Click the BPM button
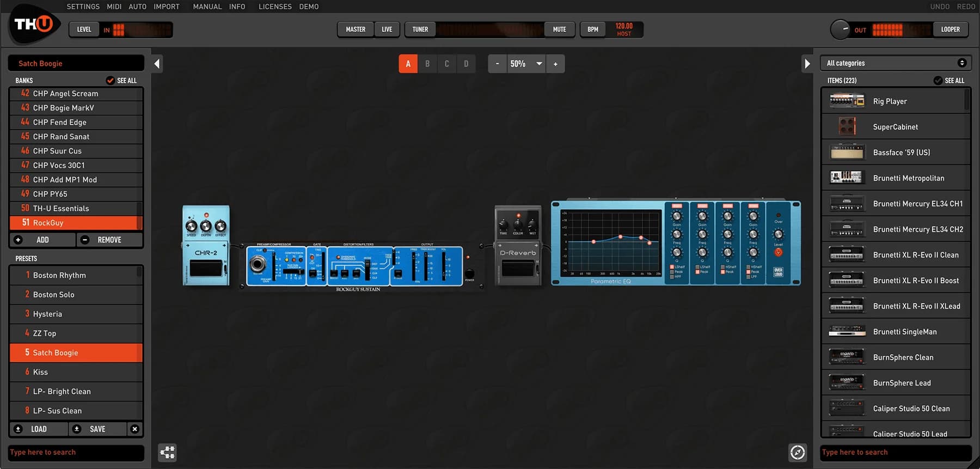Image resolution: width=980 pixels, height=469 pixels. [x=593, y=29]
